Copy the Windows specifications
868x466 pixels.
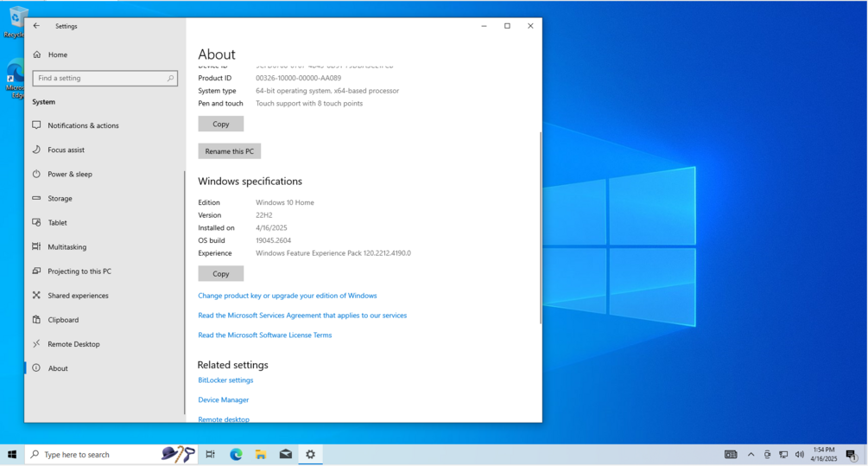[x=221, y=274]
